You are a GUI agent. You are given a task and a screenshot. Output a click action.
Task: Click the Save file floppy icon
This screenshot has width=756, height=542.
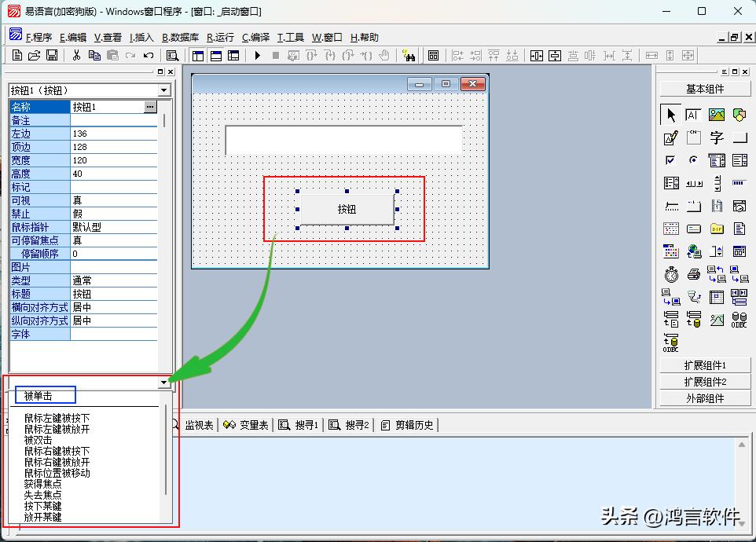pyautogui.click(x=52, y=56)
